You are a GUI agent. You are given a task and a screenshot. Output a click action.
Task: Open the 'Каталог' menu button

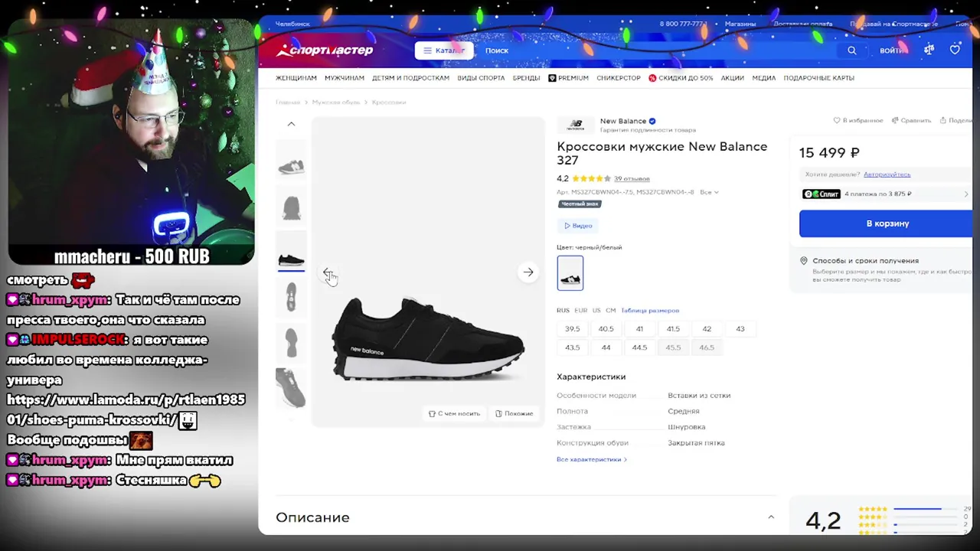tap(444, 51)
